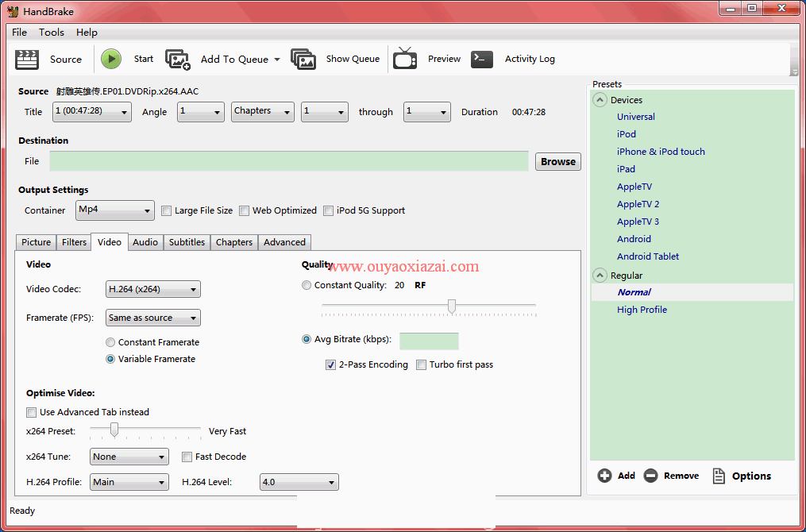Open the Title dropdown showing 1 (00:47:28)
This screenshot has height=532, width=806.
click(92, 112)
